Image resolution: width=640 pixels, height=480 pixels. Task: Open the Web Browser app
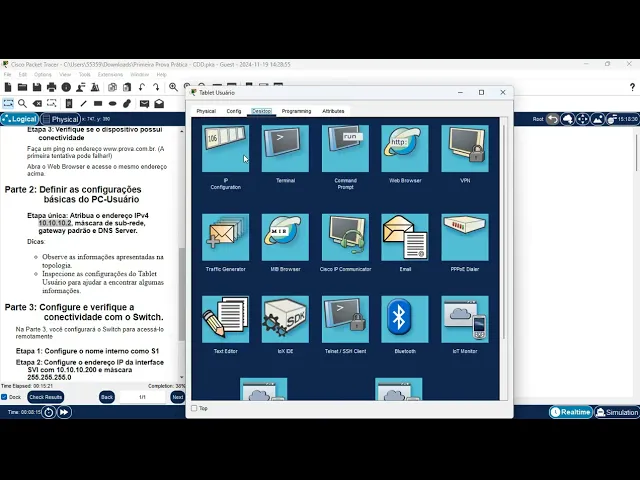tap(405, 149)
